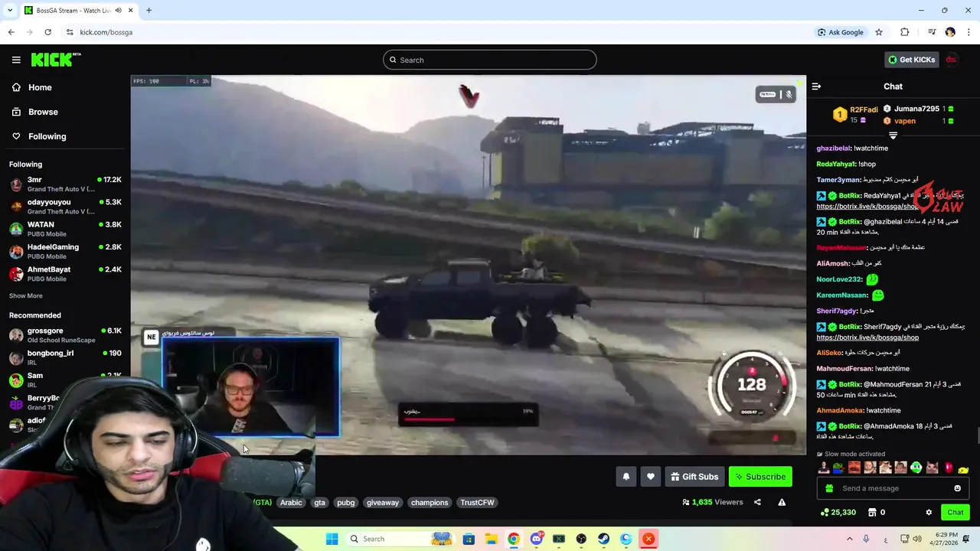Open AhmetBayat channel in Following list
The height and width of the screenshot is (551, 980).
pyautogui.click(x=65, y=274)
